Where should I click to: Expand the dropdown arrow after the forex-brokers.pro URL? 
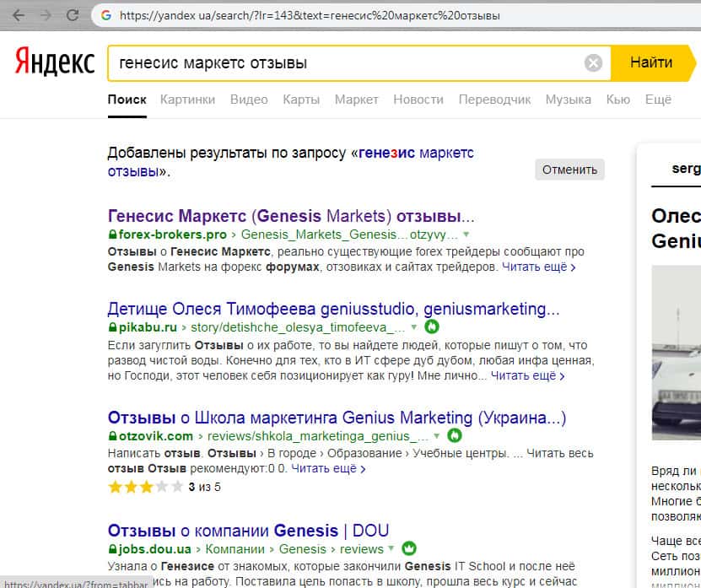(x=466, y=235)
